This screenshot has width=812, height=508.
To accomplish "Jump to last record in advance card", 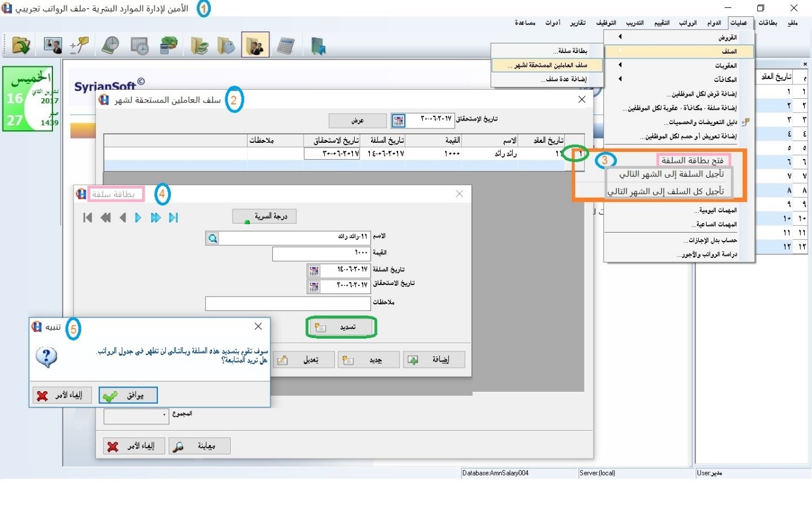I will pyautogui.click(x=173, y=218).
